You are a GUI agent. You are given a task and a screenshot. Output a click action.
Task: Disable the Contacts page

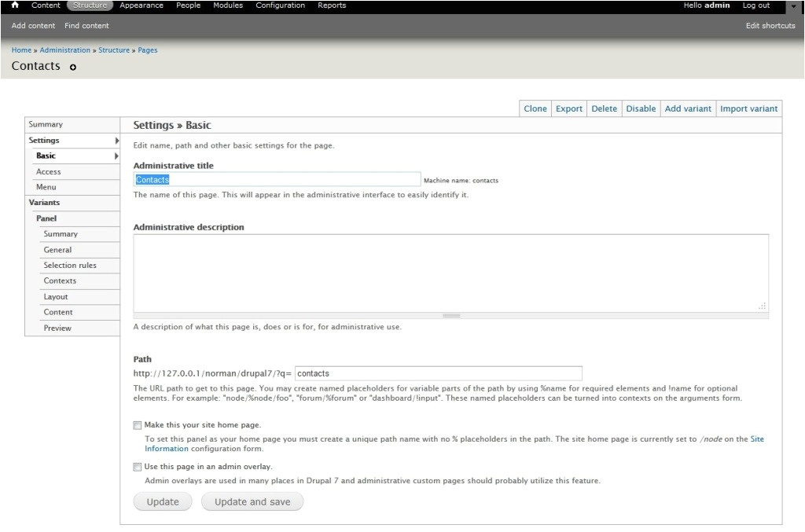(x=641, y=108)
